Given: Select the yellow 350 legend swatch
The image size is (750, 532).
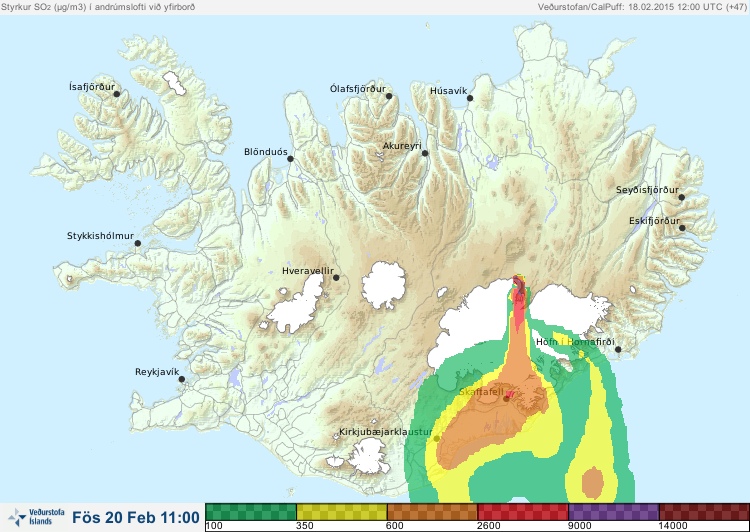Looking at the screenshot, I should tap(342, 512).
